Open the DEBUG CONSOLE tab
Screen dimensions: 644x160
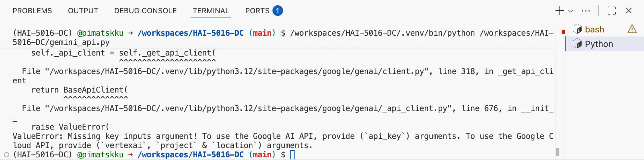click(145, 11)
